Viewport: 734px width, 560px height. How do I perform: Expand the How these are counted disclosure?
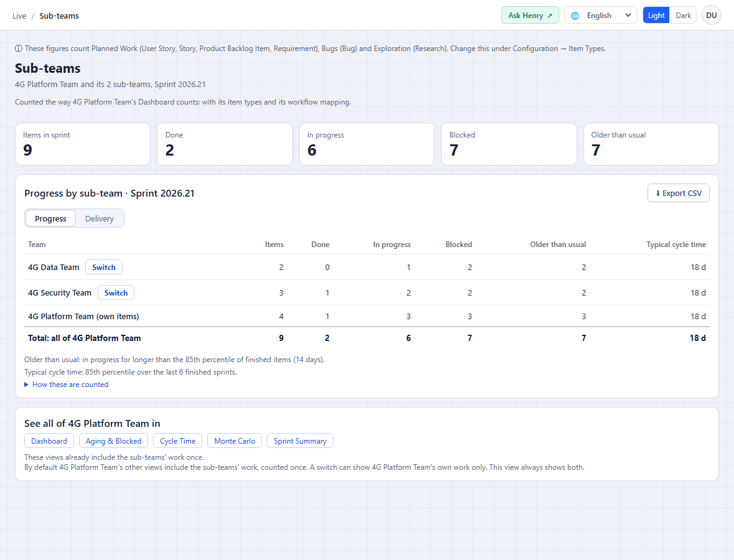[67, 385]
